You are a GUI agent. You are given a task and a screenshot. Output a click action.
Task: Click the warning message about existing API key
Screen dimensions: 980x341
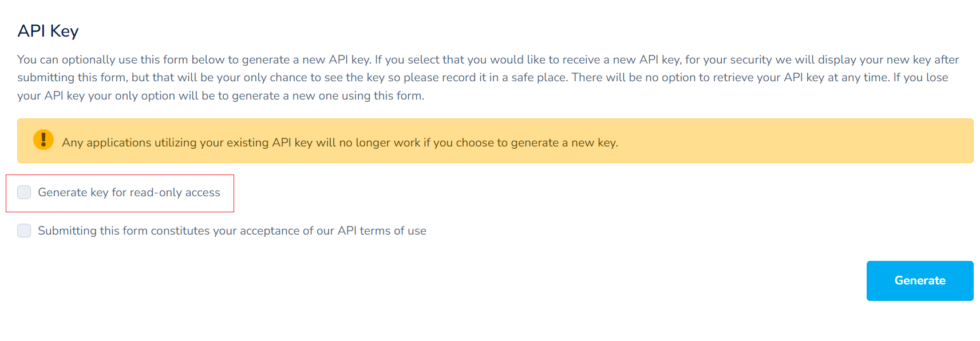[x=339, y=142]
